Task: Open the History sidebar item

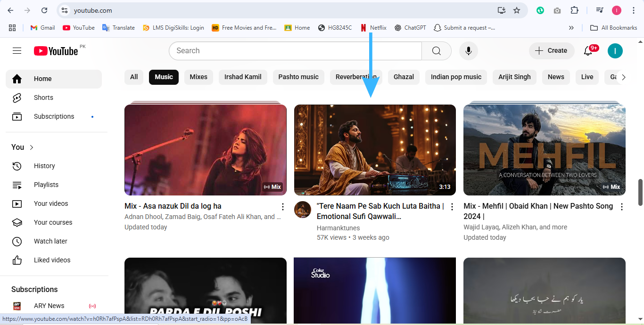Action: pyautogui.click(x=44, y=166)
